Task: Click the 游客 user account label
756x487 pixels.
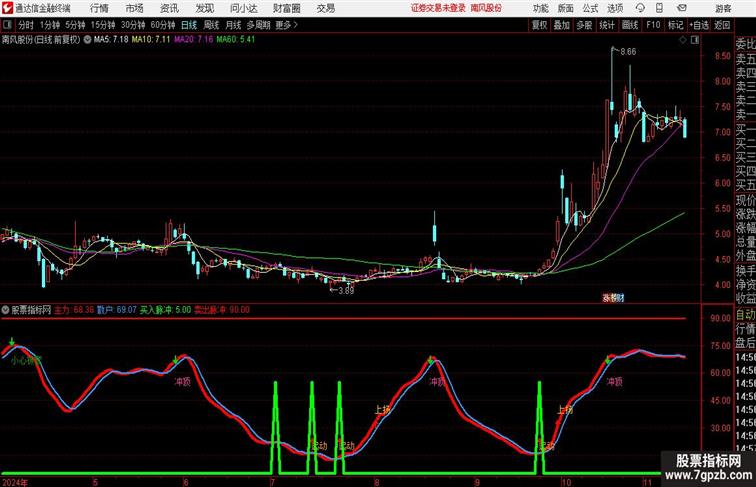Action: pos(723,8)
